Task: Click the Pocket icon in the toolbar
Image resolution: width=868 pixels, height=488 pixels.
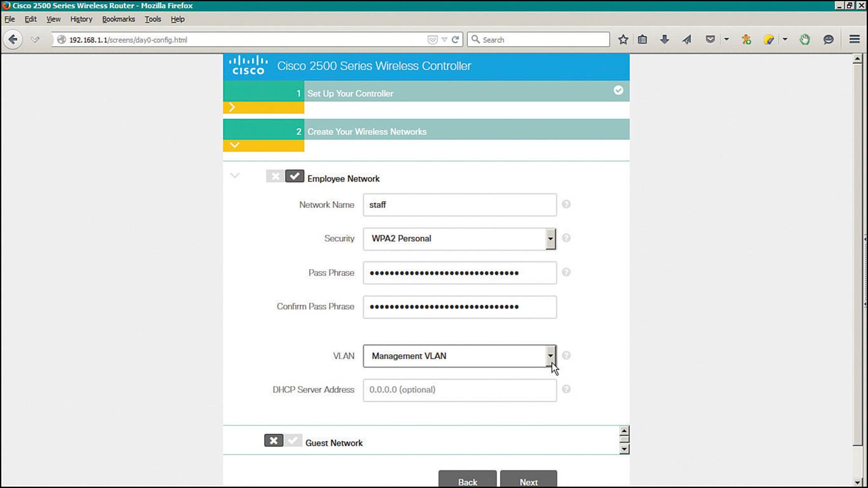Action: (x=710, y=39)
